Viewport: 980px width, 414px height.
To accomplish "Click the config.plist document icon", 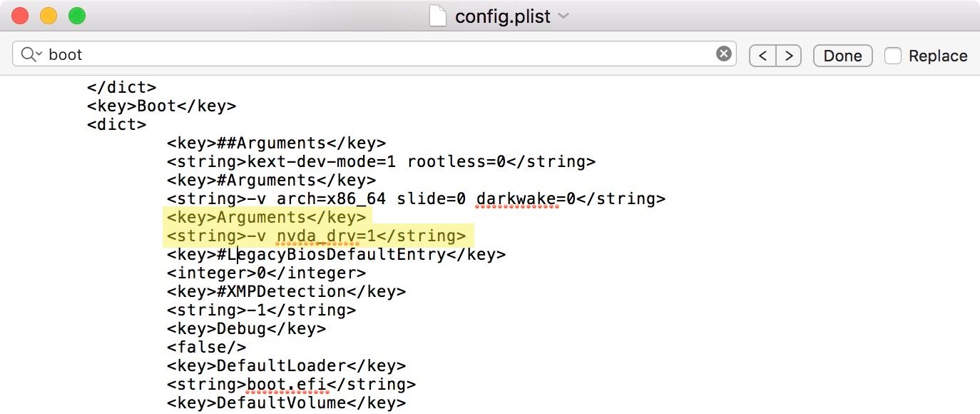I will (438, 16).
